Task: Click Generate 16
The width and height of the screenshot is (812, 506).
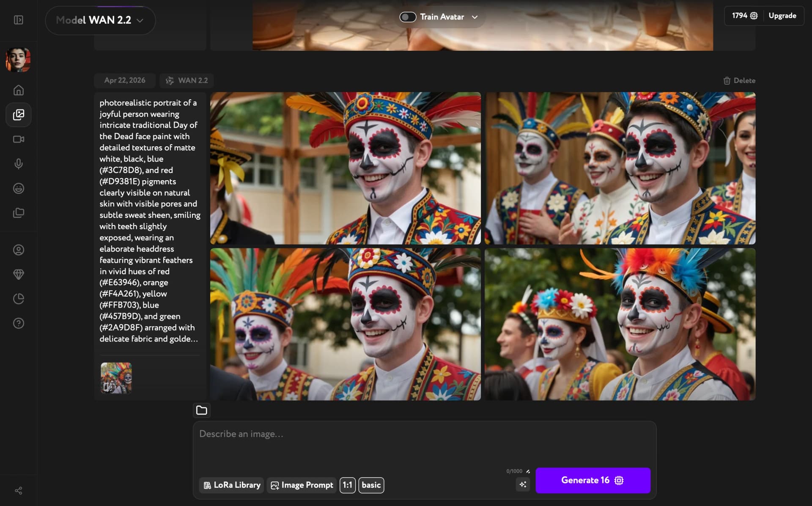Action: pyautogui.click(x=593, y=480)
